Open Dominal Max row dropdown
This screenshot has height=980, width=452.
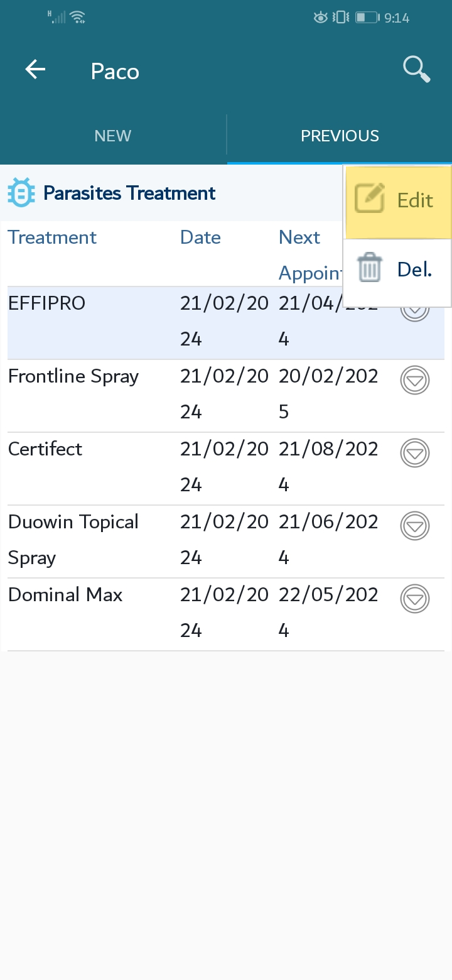(x=414, y=599)
